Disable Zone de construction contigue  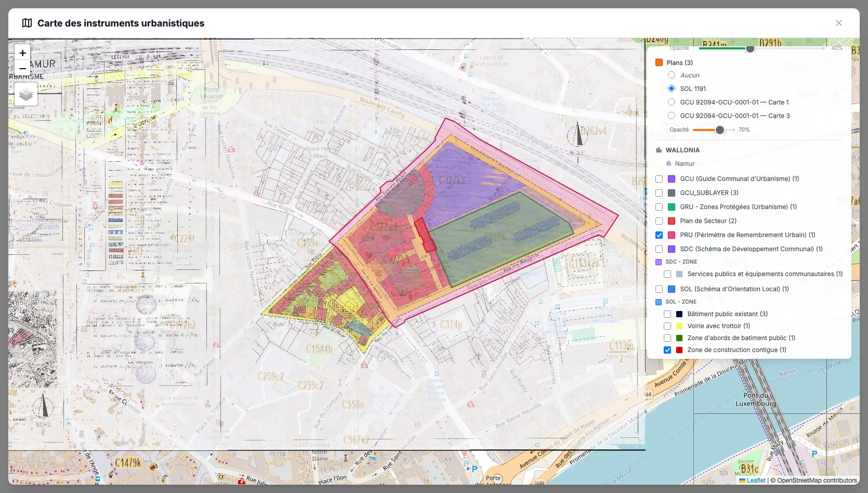point(667,350)
